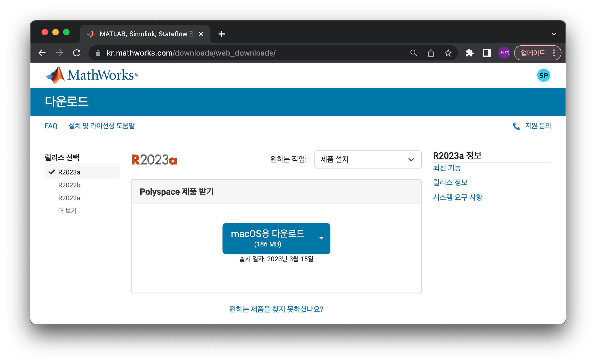Screen dimensions: 596x364
Task: Click the MathWorks logo
Action: tap(92, 75)
